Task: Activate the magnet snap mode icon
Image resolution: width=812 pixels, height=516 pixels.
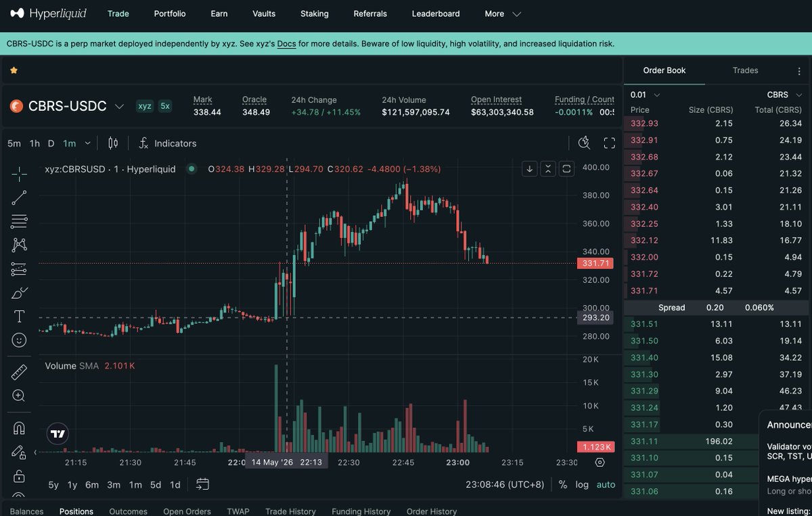Action: [x=19, y=428]
